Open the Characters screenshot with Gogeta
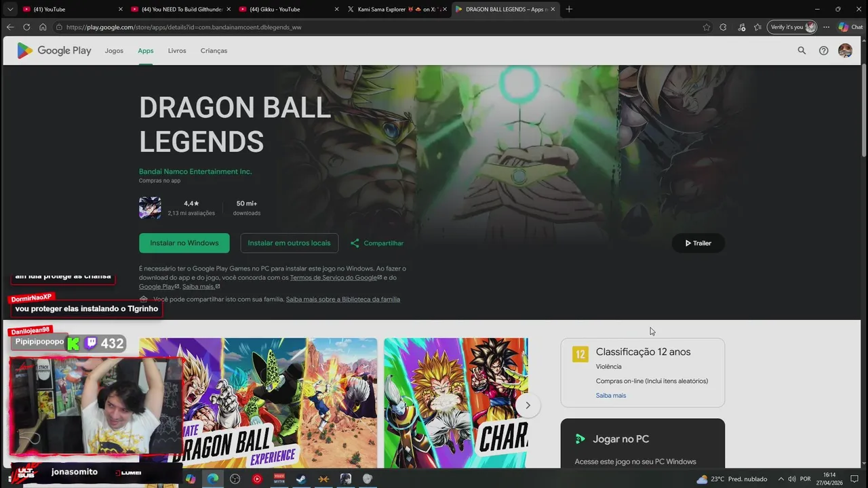The image size is (868, 488). tap(456, 403)
